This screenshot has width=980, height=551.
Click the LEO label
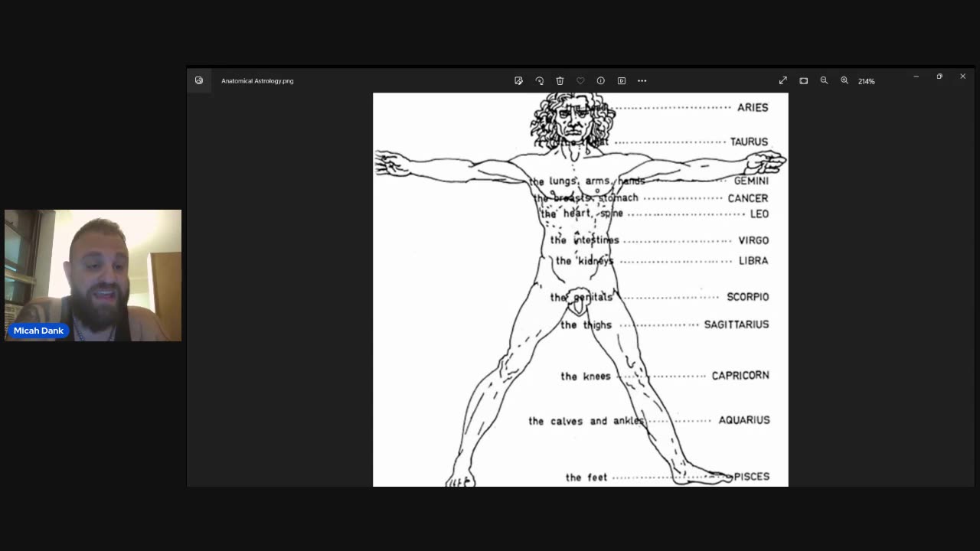point(759,214)
